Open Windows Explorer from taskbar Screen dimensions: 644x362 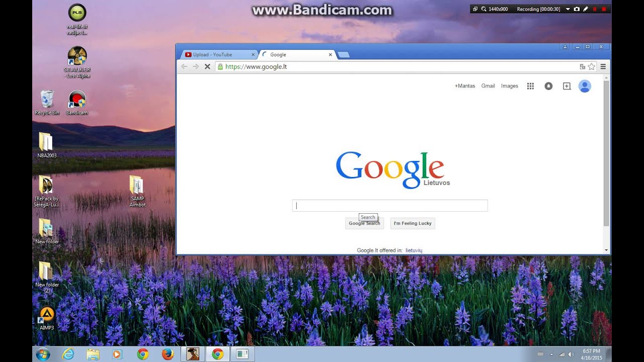click(x=93, y=354)
